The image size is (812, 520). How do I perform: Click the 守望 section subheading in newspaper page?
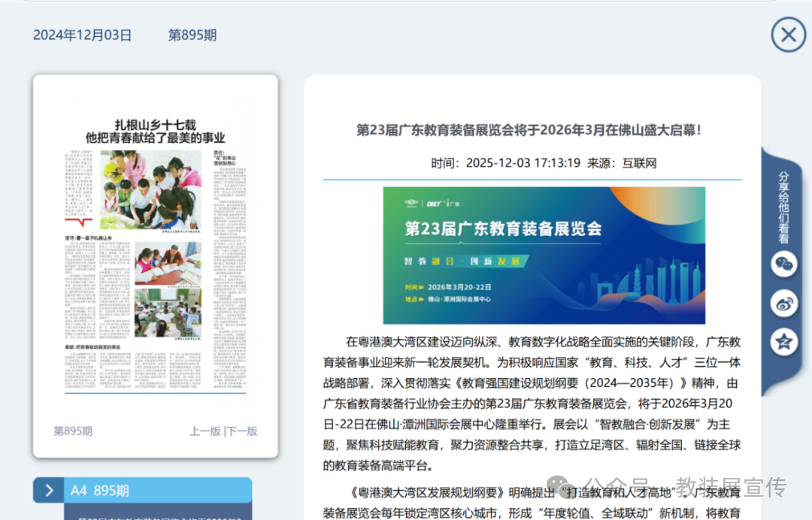point(89,238)
